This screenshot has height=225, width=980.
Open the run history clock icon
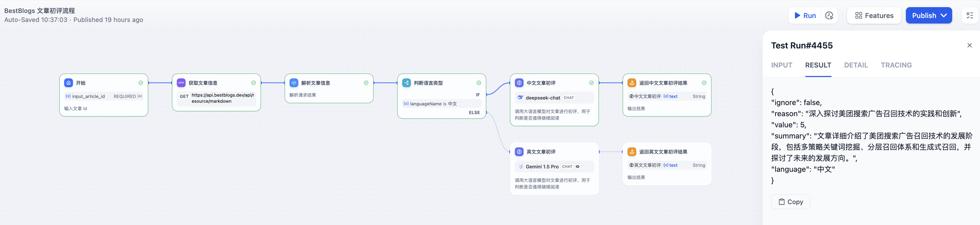pyautogui.click(x=829, y=16)
